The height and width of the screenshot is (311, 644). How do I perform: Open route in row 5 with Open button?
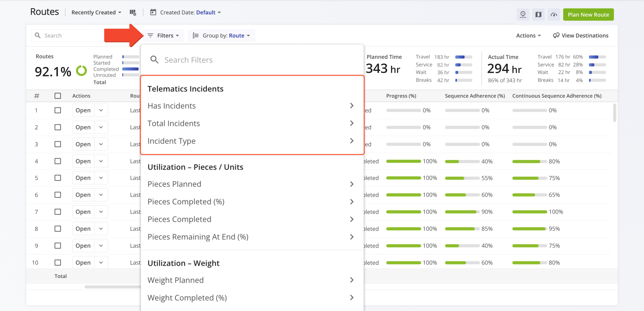coord(83,178)
